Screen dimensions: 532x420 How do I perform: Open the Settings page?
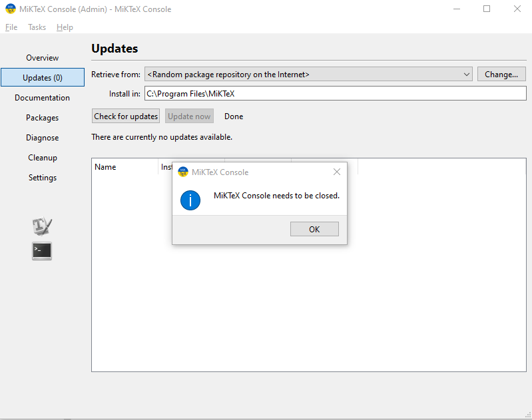(43, 178)
